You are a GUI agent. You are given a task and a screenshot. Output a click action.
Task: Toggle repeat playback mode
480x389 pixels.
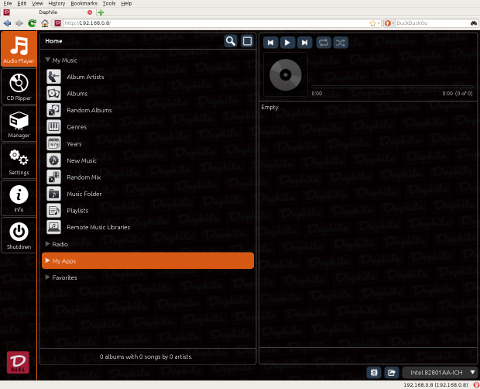pyautogui.click(x=323, y=43)
